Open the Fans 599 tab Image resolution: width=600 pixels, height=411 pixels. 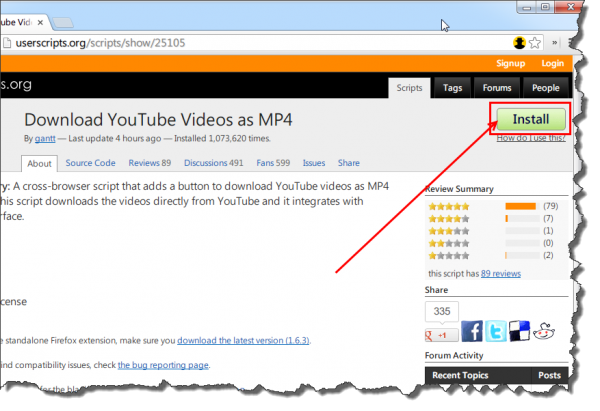click(273, 163)
